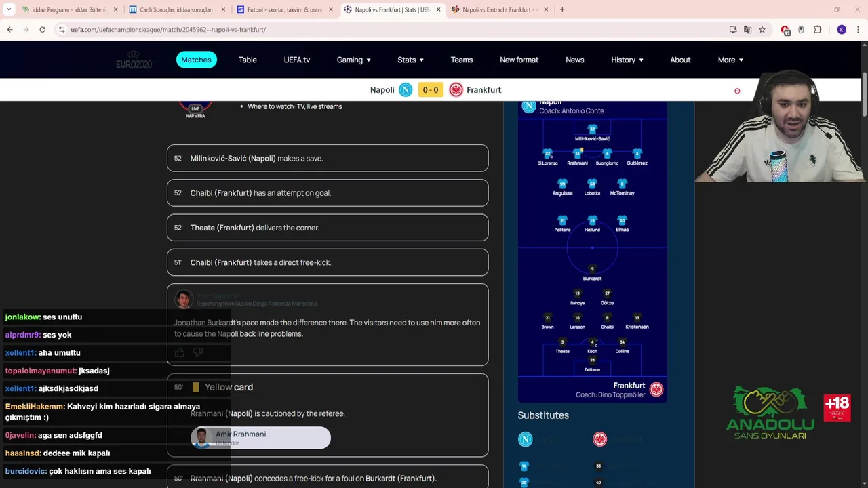Open Milinković-Savić player shirt icon in lineup
The width and height of the screenshot is (868, 488).
592,129
